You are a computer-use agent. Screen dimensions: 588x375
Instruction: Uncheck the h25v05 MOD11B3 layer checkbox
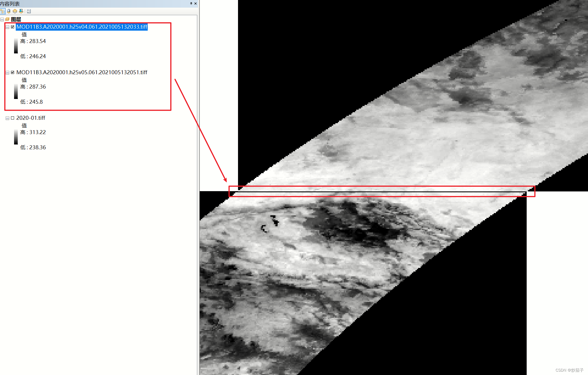pyautogui.click(x=13, y=73)
